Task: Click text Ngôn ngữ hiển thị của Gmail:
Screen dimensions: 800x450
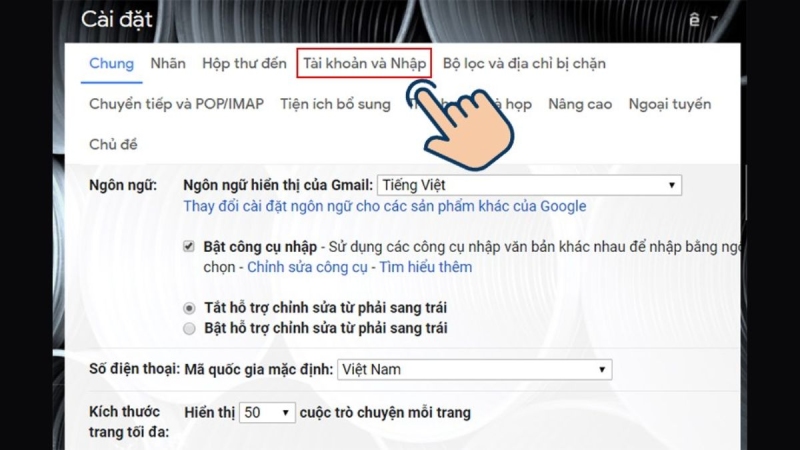Action: point(278,185)
